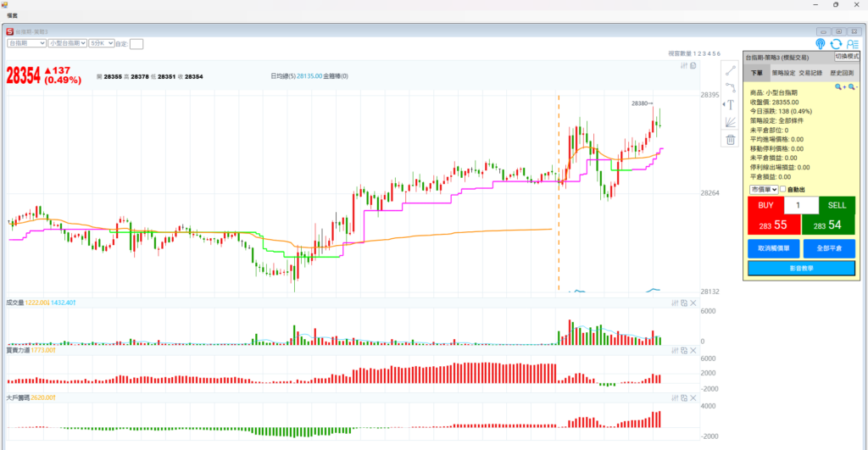Select the polyline drawing tool
868x450 pixels.
(730, 86)
